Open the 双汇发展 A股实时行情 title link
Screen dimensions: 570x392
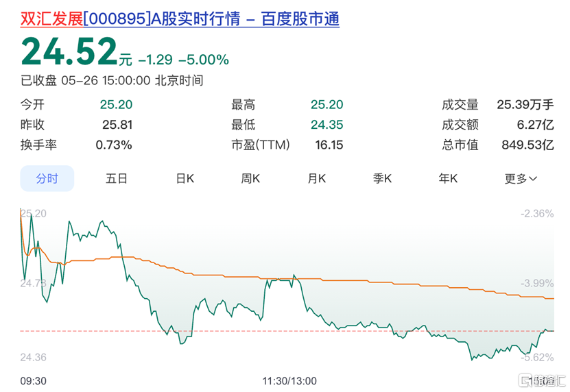(180, 19)
